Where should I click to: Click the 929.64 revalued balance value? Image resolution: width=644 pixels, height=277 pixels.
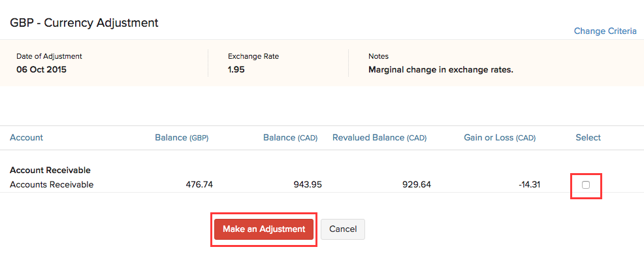(417, 185)
